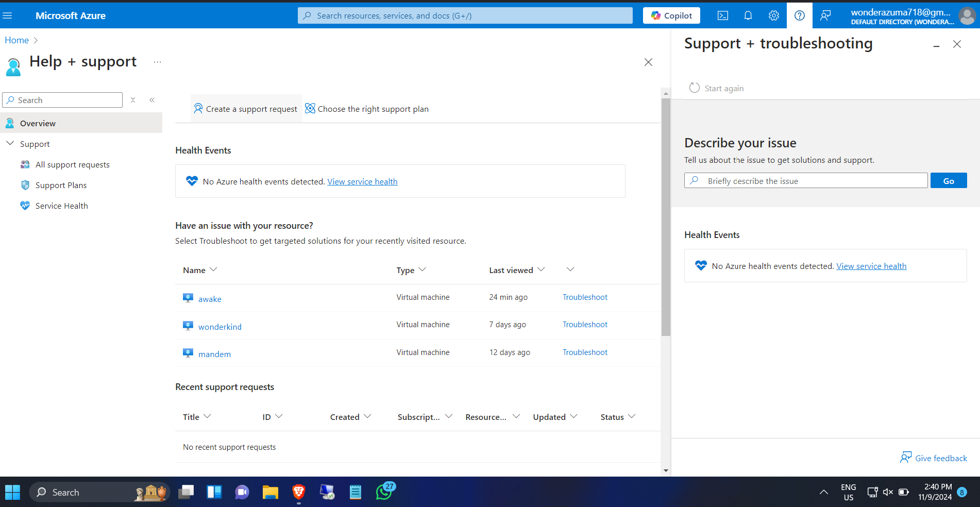
Task: Click the Help + support ellipsis menu
Action: (157, 62)
